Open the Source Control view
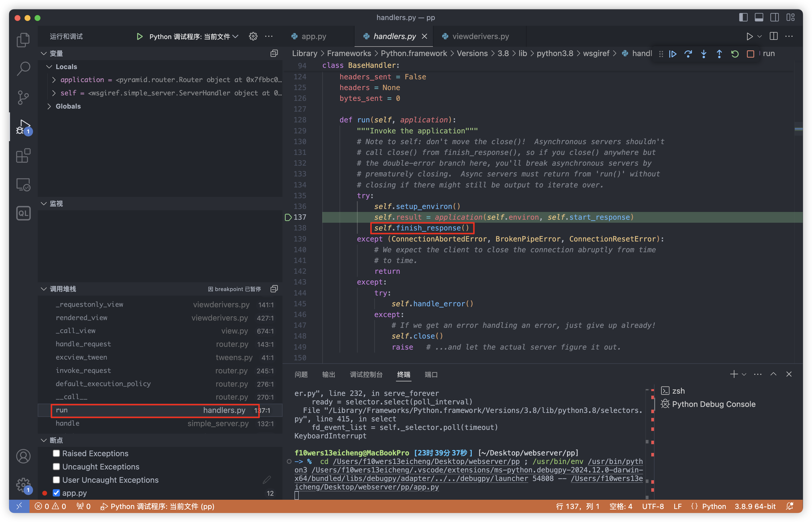The height and width of the screenshot is (522, 812). (x=23, y=98)
